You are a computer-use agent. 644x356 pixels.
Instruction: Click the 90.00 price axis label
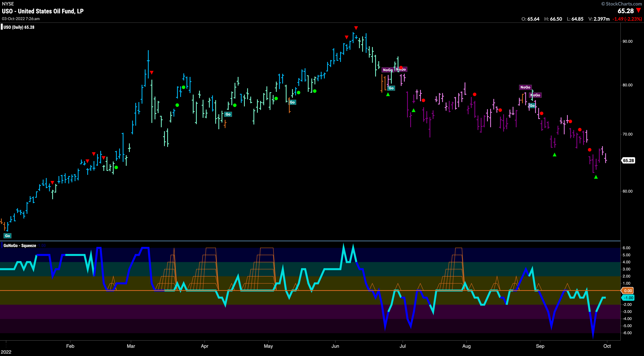(627, 42)
